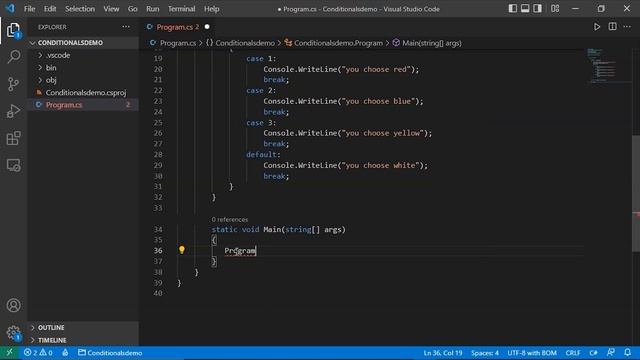Image resolution: width=640 pixels, height=360 pixels.
Task: Click the lightbulb quick fix icon
Action: click(182, 250)
